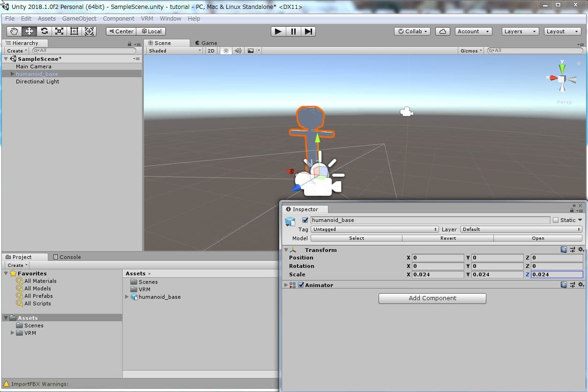Open the Assets menu
The width and height of the screenshot is (588, 392).
pyautogui.click(x=47, y=19)
